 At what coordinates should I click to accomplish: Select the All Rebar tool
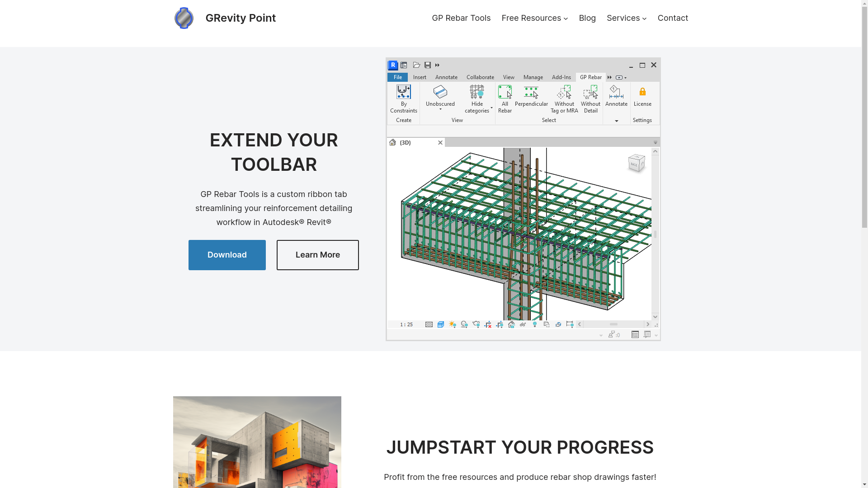point(505,99)
